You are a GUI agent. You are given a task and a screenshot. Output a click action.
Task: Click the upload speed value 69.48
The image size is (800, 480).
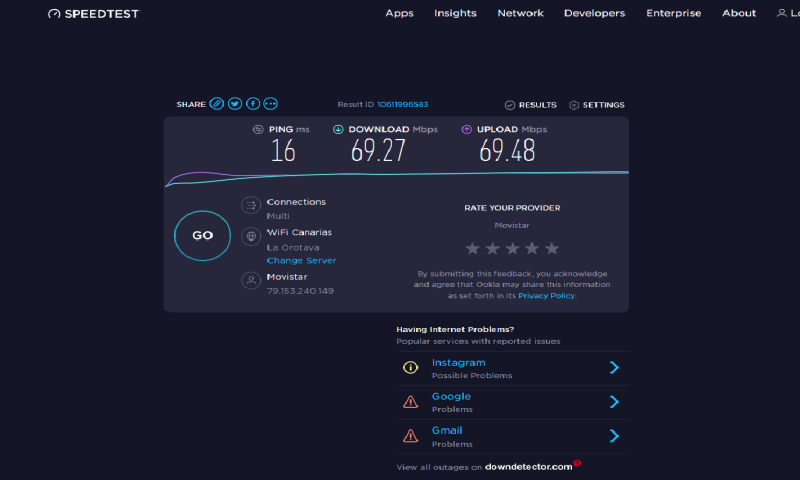507,150
